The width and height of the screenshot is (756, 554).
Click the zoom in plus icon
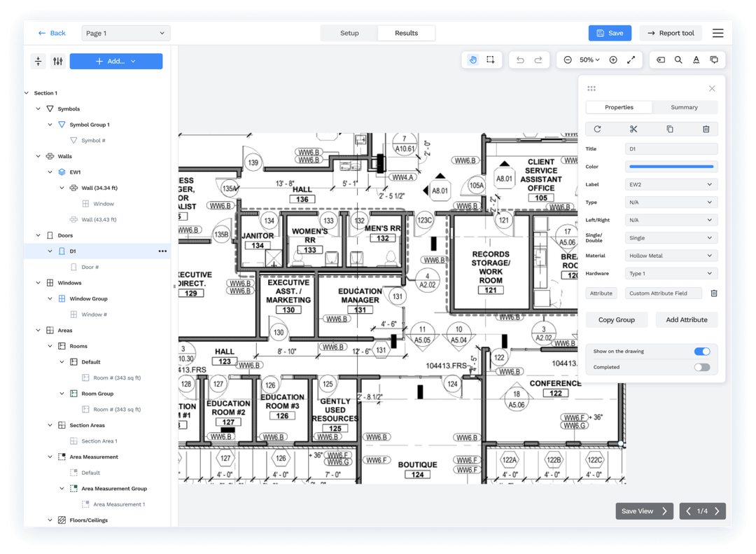613,60
